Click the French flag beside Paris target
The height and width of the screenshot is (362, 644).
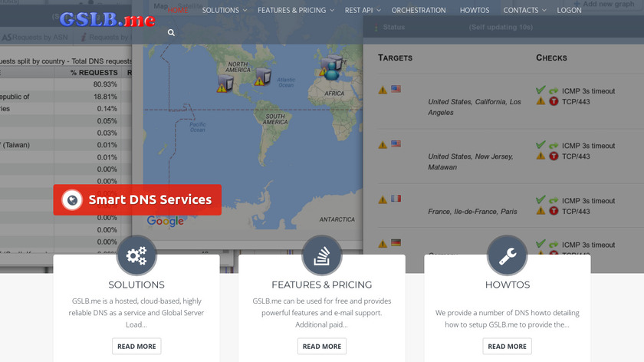[396, 199]
